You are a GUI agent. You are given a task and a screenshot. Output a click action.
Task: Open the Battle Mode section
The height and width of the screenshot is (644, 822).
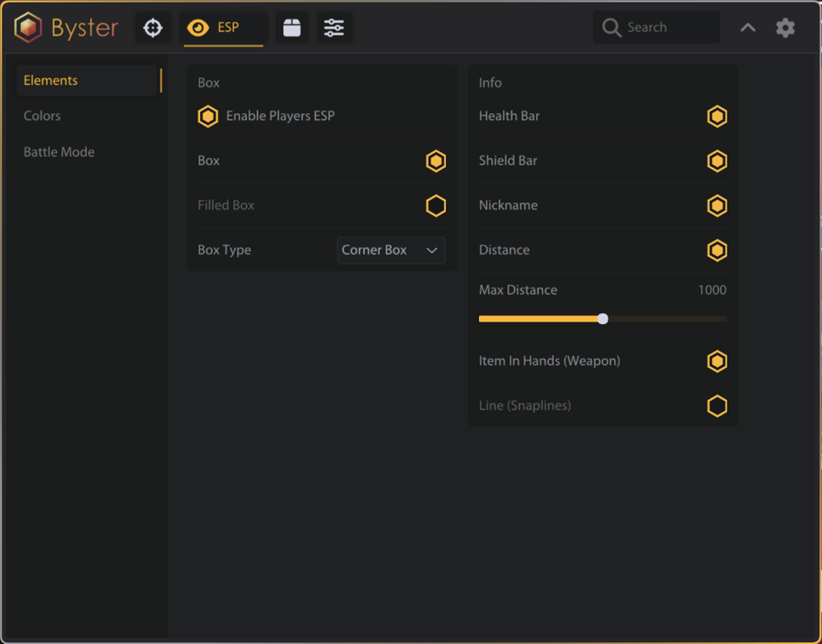[x=59, y=152]
